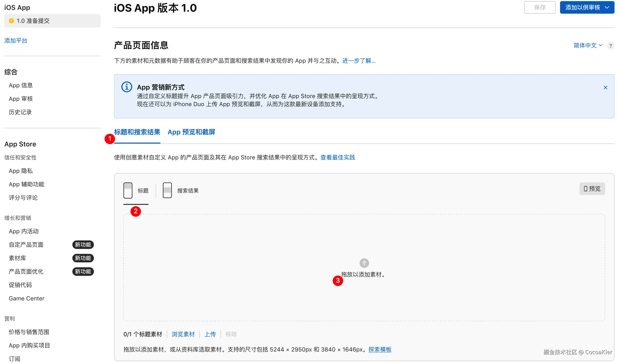Open 查看最佳实践 link
The height and width of the screenshot is (364, 621).
pyautogui.click(x=338, y=158)
